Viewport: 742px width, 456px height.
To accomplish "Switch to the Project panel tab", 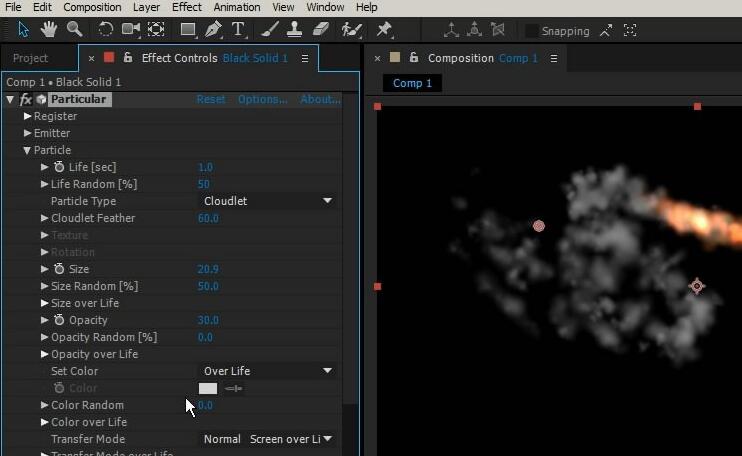I will click(x=30, y=58).
